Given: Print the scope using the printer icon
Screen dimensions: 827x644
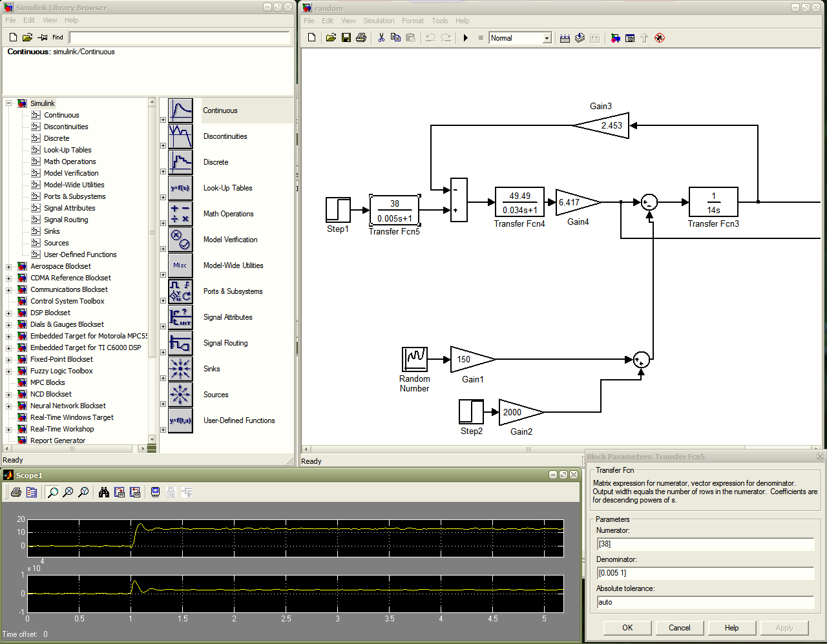Looking at the screenshot, I should tap(16, 493).
